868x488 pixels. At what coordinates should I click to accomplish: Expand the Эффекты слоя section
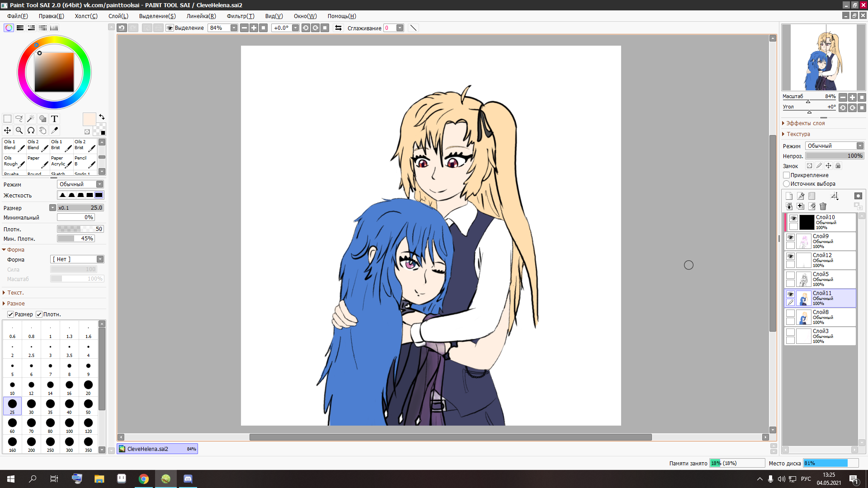click(x=805, y=123)
